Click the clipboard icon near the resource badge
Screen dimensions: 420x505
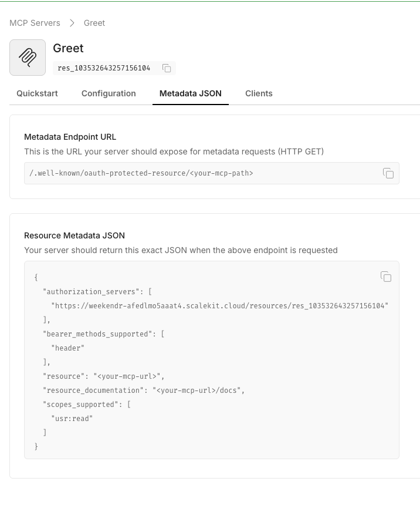coord(166,68)
